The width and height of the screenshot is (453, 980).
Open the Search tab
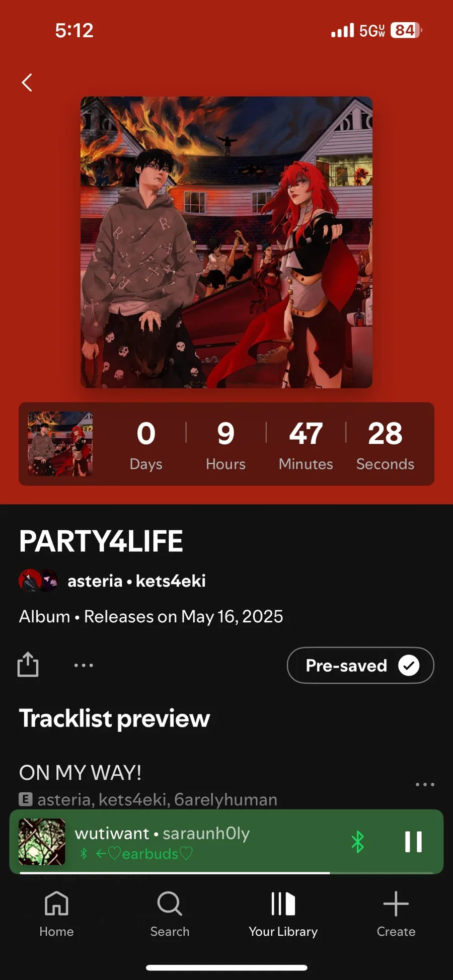click(170, 914)
